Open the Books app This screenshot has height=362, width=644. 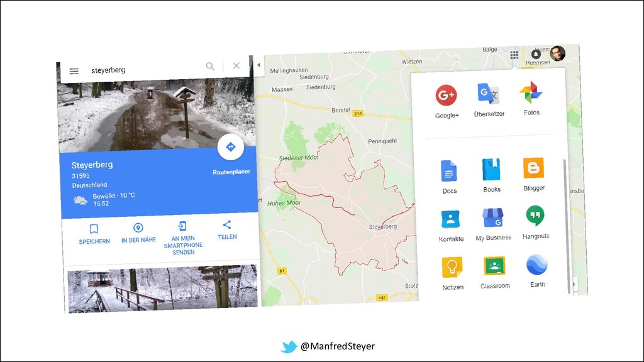coord(492,175)
